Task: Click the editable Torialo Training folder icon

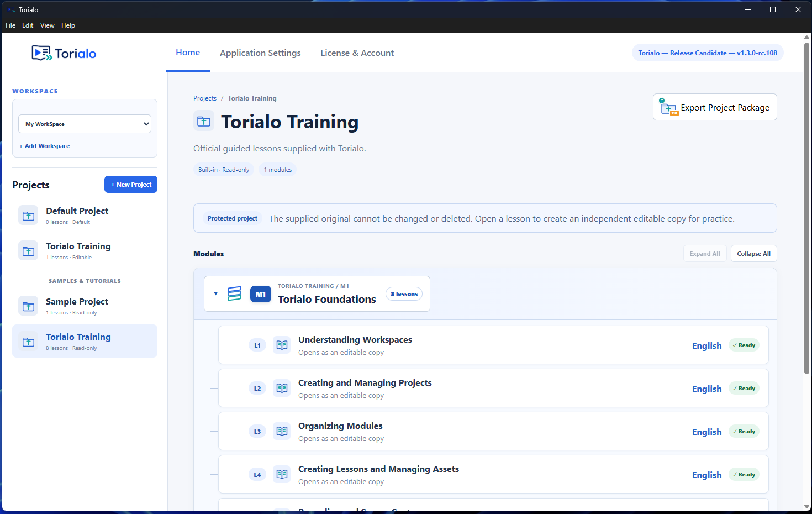Action: pos(28,251)
